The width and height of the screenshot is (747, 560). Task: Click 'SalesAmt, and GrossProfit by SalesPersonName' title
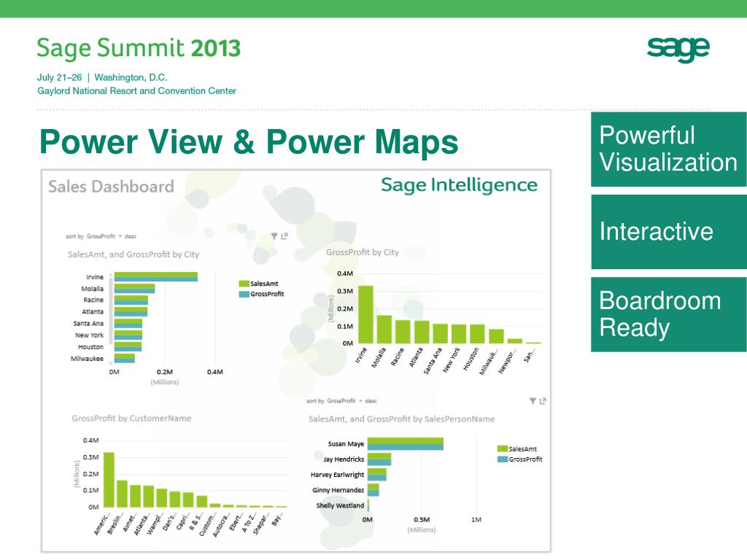point(402,419)
